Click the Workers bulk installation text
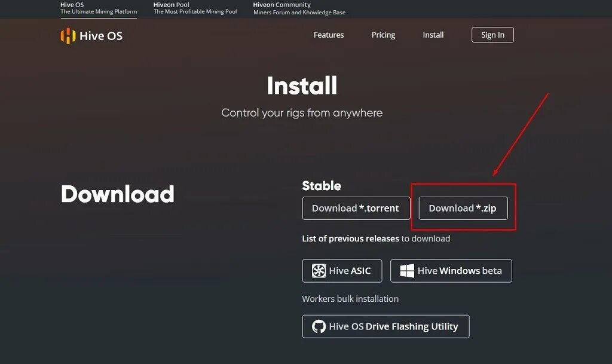 (350, 299)
